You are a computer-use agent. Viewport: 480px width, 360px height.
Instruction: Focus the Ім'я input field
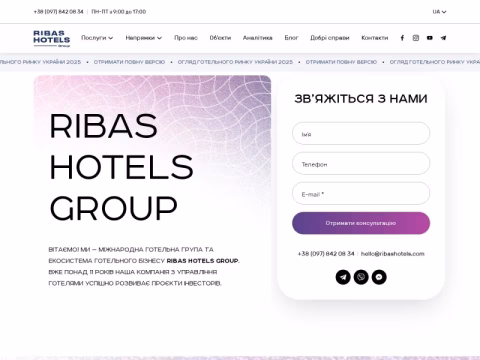pos(361,133)
